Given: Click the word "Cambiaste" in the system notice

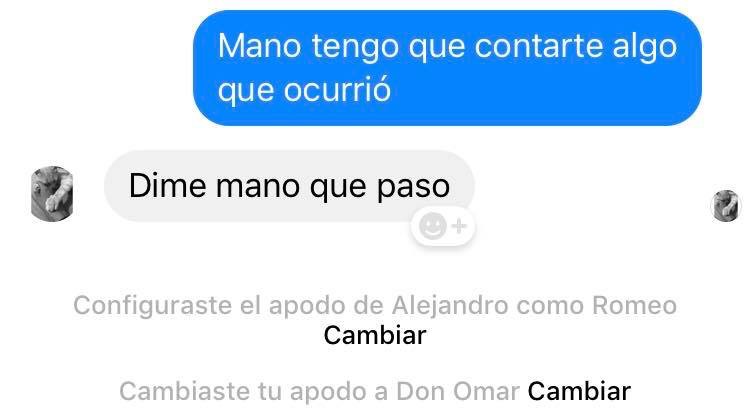Looking at the screenshot, I should pos(184,391).
